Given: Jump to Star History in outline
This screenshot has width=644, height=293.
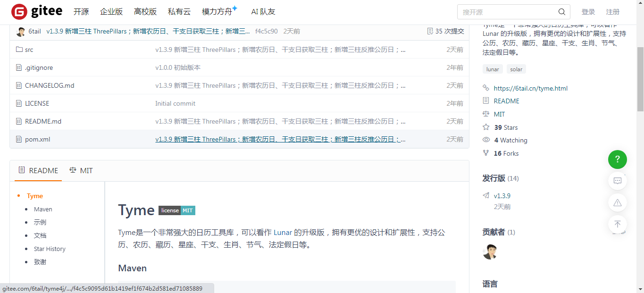Looking at the screenshot, I should (50, 249).
